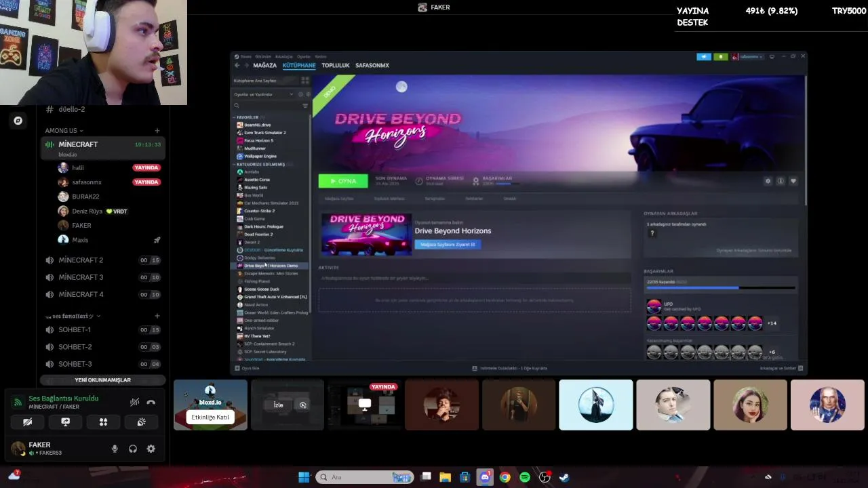The image size is (868, 488).
Task: Open the Discord soundboard
Action: coord(141,422)
